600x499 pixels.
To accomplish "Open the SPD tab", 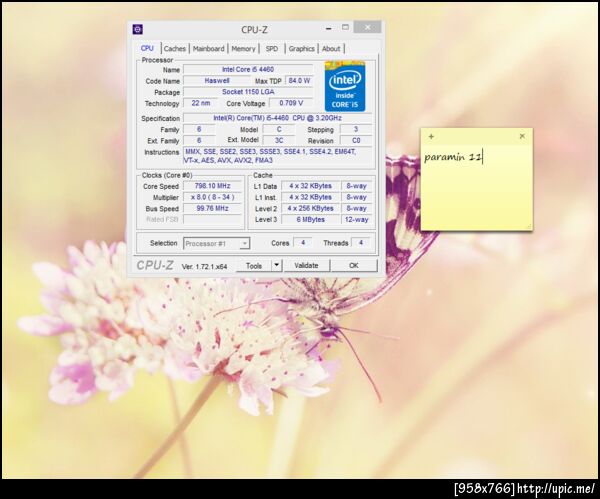I will coord(272,49).
